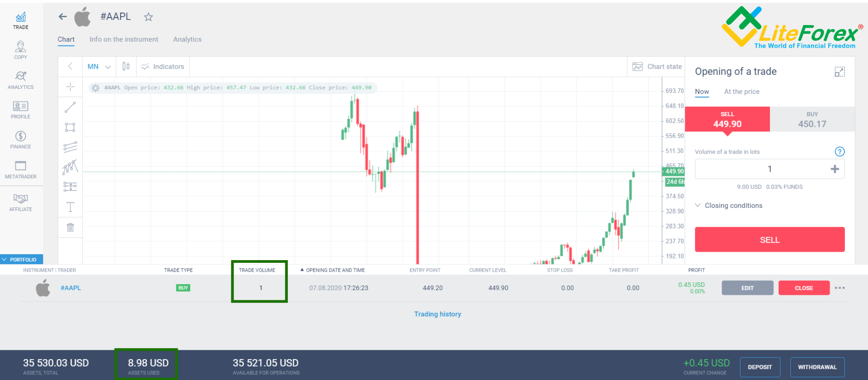Open the MN timeframe dropdown

click(x=99, y=67)
